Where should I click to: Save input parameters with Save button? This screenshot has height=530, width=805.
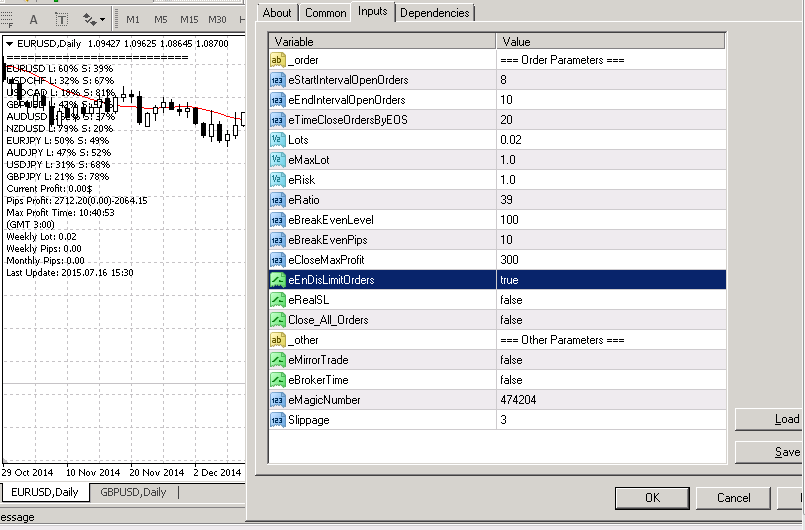coord(770,452)
